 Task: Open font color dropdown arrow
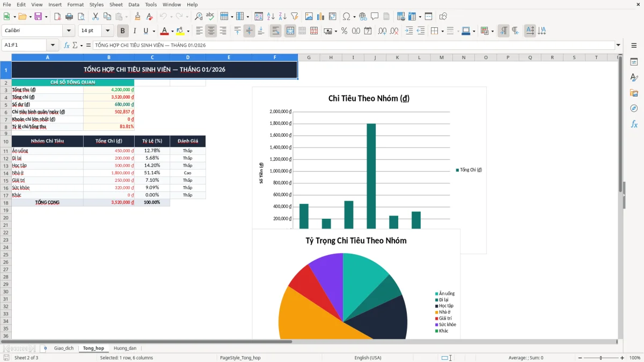click(172, 31)
